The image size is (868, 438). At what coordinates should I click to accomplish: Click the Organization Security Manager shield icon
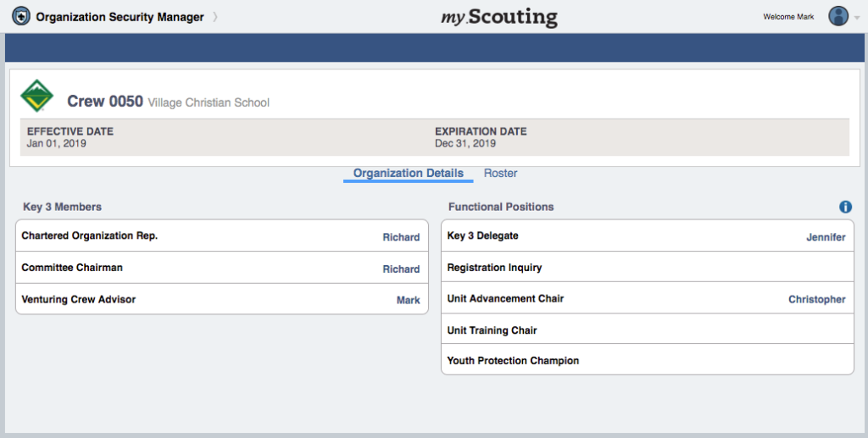pyautogui.click(x=21, y=17)
